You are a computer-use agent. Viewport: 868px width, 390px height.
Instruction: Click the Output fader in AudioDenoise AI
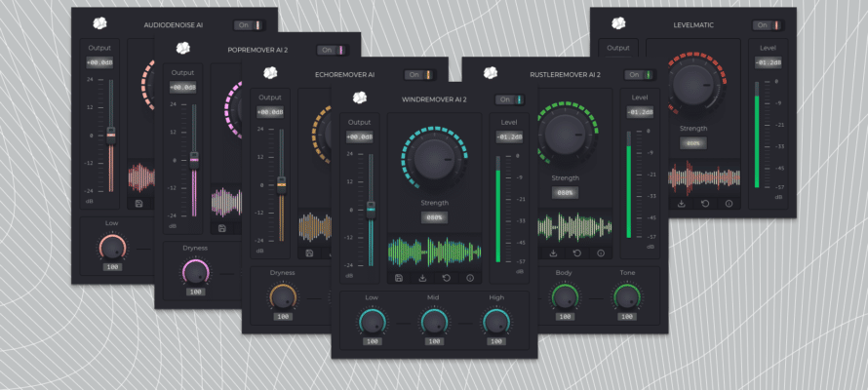[111, 136]
